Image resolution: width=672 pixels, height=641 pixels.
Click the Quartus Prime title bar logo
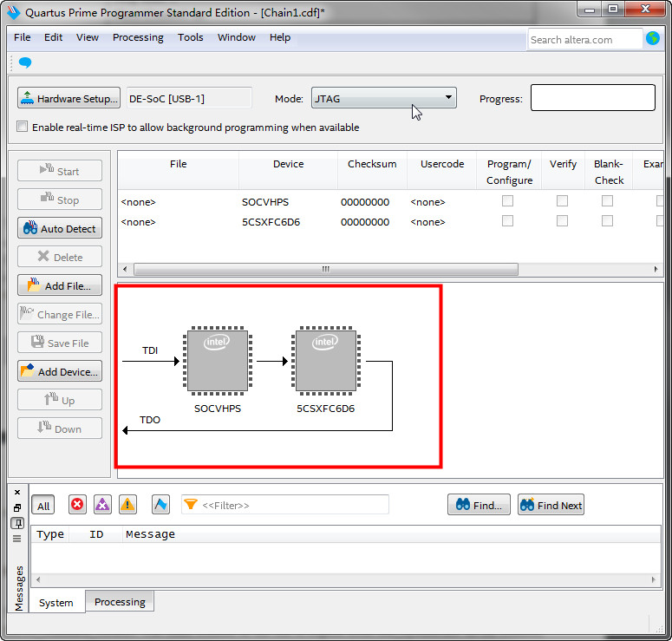pyautogui.click(x=14, y=12)
